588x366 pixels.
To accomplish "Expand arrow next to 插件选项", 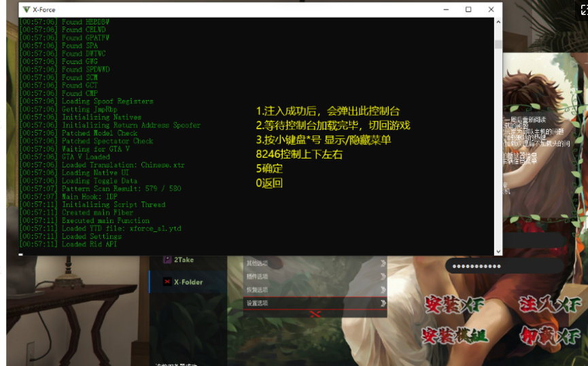I will pyautogui.click(x=383, y=277).
